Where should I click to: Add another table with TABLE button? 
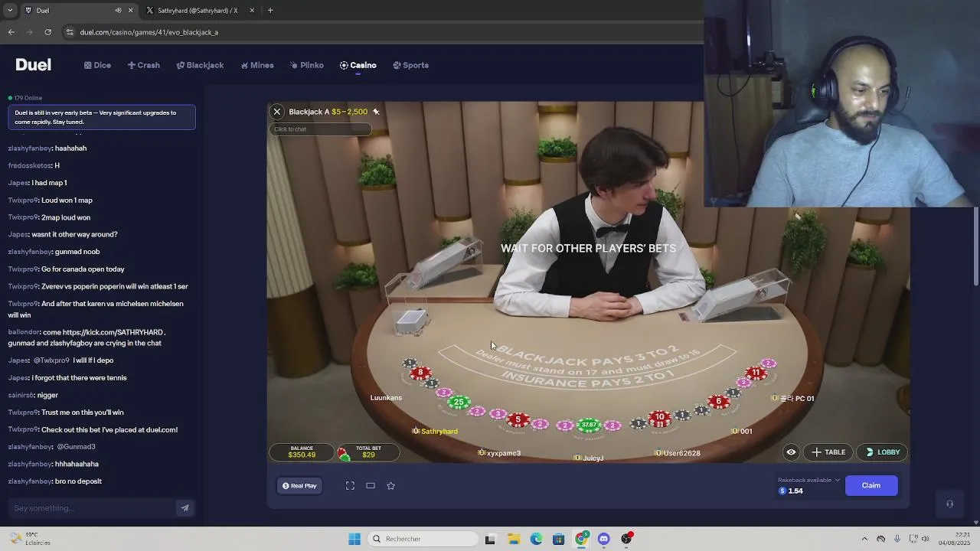[x=829, y=452]
